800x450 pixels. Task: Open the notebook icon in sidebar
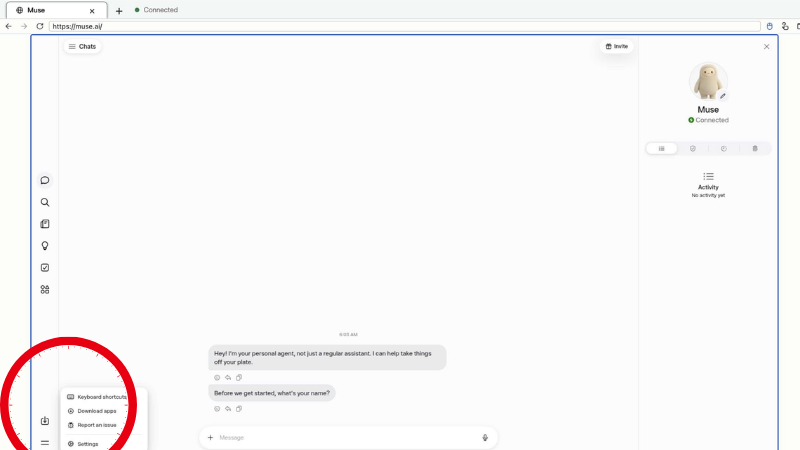(x=45, y=224)
